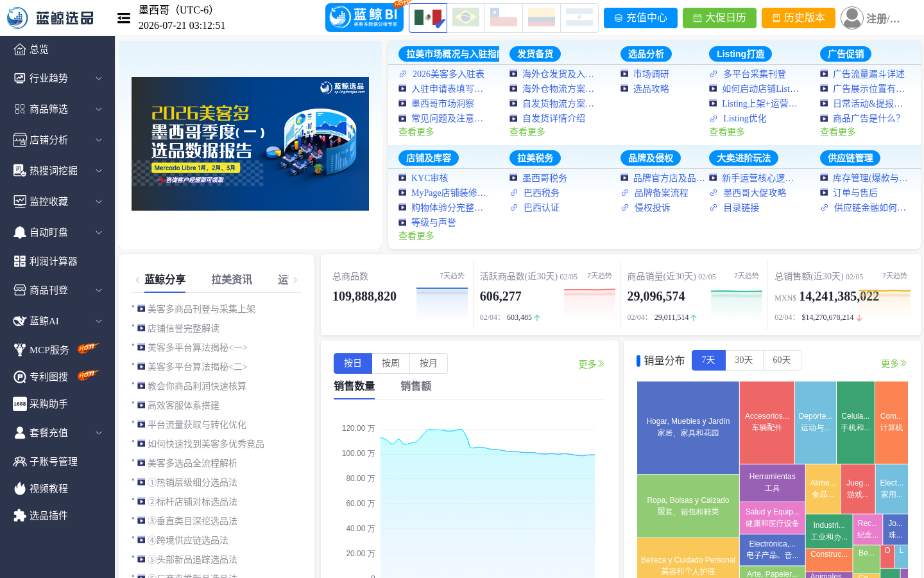Click the 商品筛选 grid icon

click(x=20, y=109)
